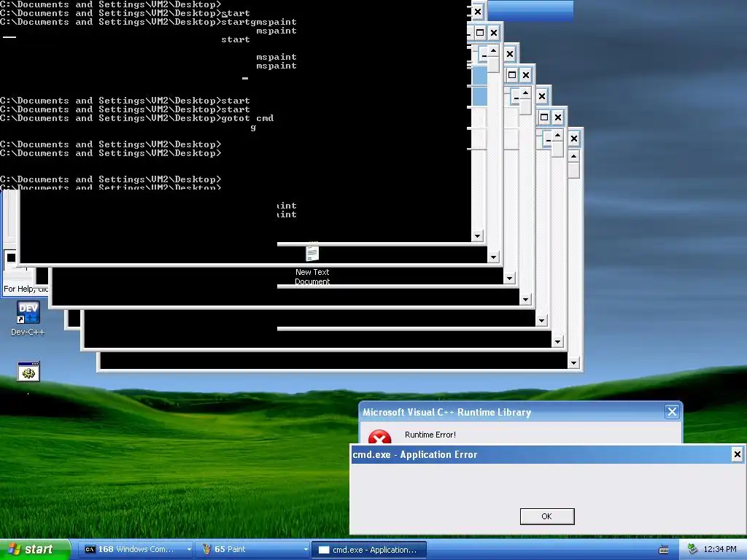Close the frontmost Command Prompt window
747x560 pixels.
click(478, 12)
